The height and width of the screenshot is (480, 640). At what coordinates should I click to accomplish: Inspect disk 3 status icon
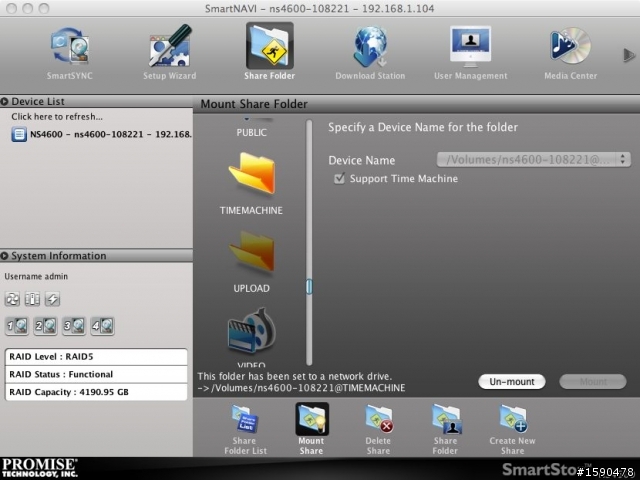click(74, 326)
